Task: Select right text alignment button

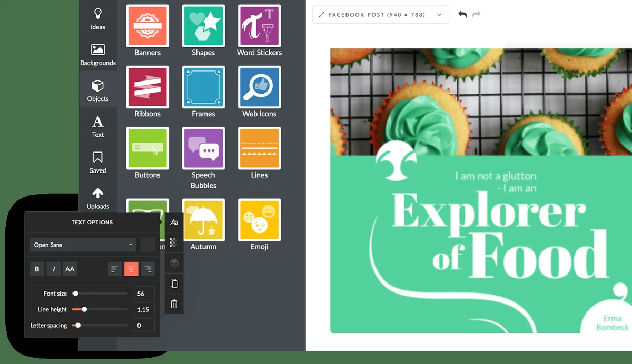Action: pyautogui.click(x=148, y=269)
